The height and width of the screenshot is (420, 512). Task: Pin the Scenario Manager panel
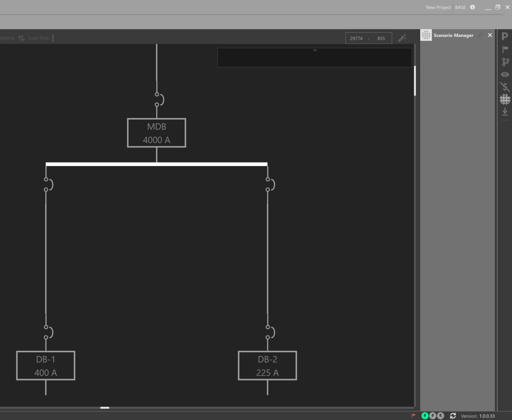(x=480, y=35)
